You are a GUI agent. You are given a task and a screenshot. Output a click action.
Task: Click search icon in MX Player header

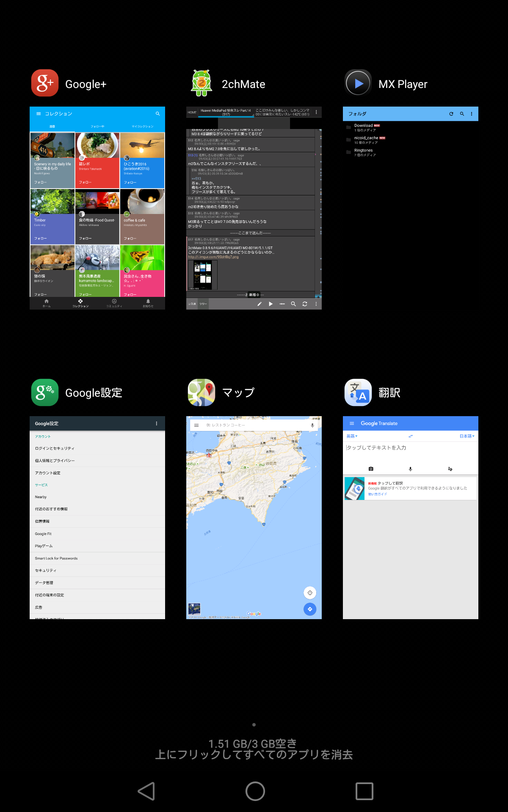462,114
